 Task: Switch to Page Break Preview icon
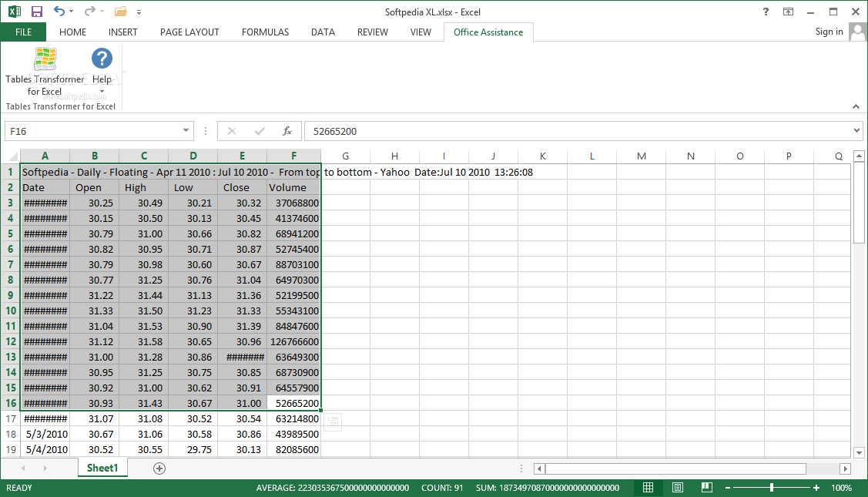706,488
